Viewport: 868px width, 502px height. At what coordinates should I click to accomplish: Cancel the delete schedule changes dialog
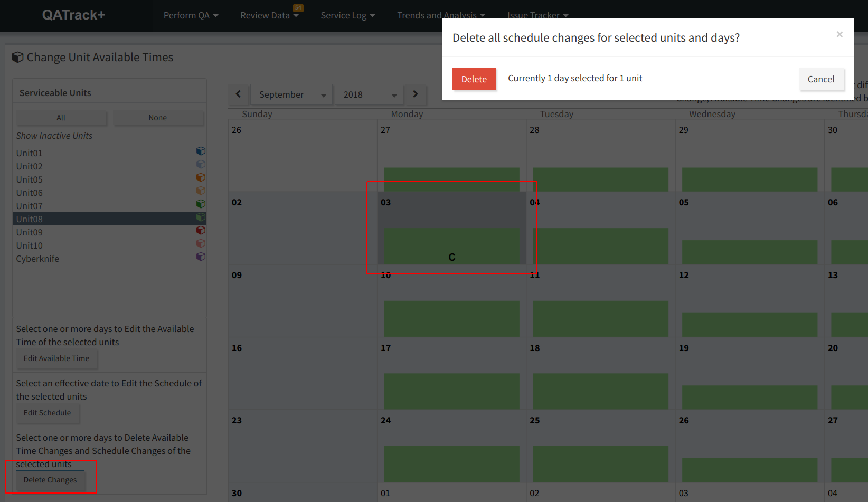[x=821, y=79]
